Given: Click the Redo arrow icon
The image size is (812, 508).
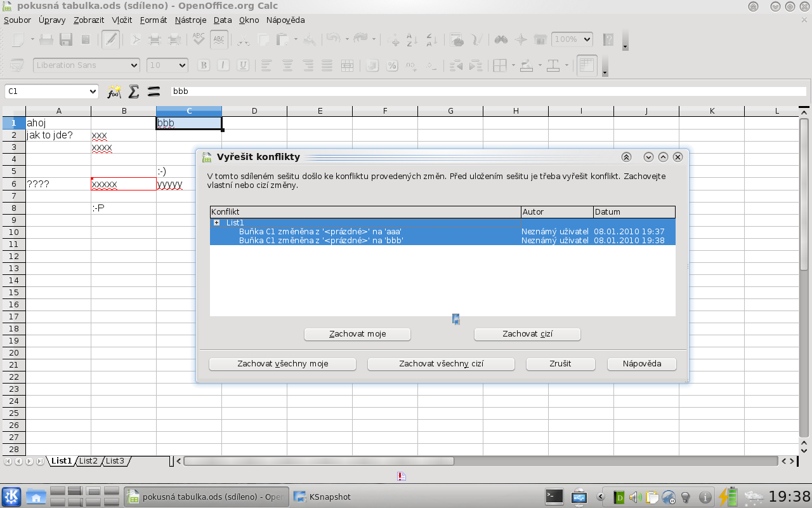Looking at the screenshot, I should pos(361,39).
